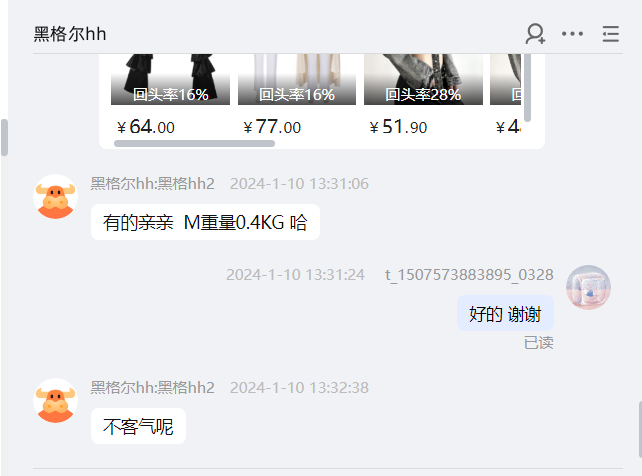
Task: Open the three-dot more options menu
Action: coord(572,34)
